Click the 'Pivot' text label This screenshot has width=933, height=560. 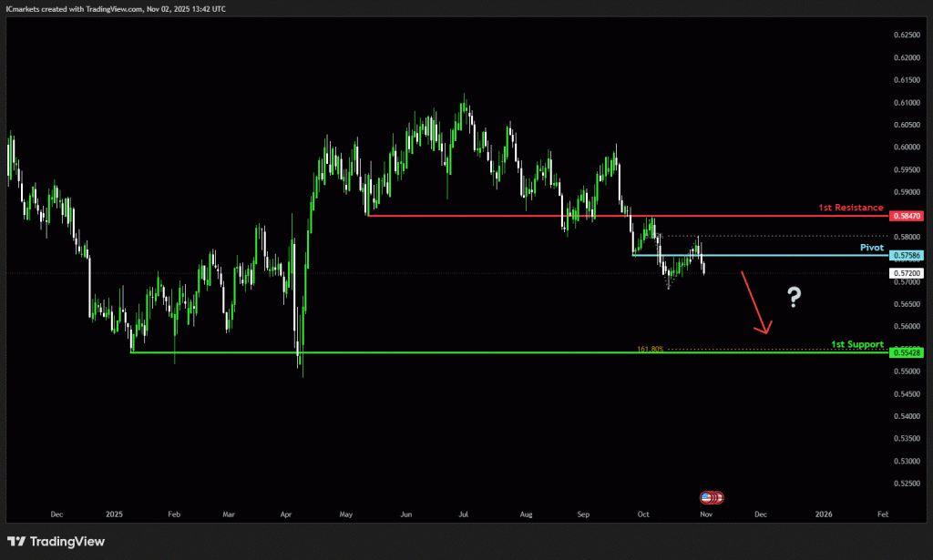(x=871, y=247)
